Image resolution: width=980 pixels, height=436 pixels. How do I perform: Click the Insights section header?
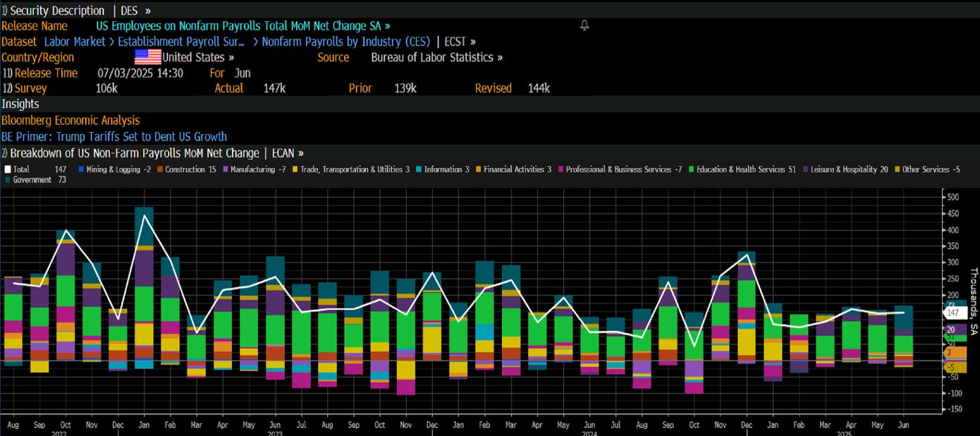tap(20, 104)
